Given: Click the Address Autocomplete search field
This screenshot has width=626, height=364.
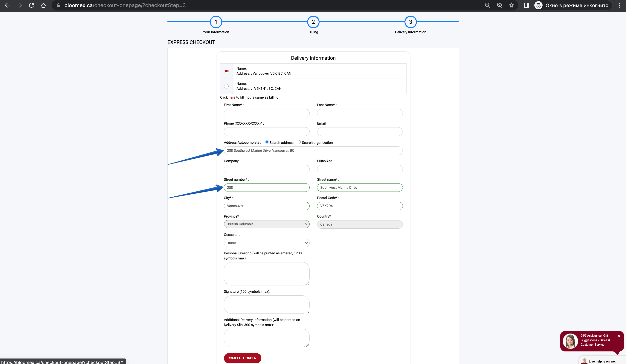Looking at the screenshot, I should click(313, 150).
